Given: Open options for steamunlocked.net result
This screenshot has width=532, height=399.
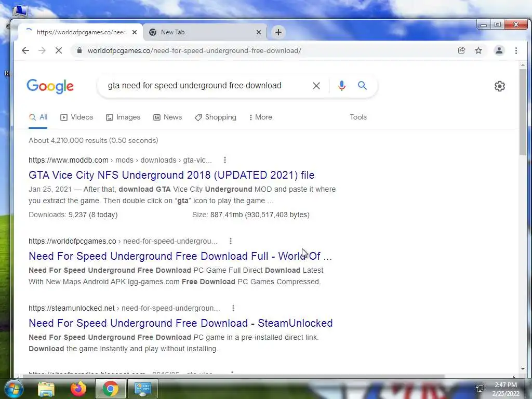Looking at the screenshot, I should [233, 308].
